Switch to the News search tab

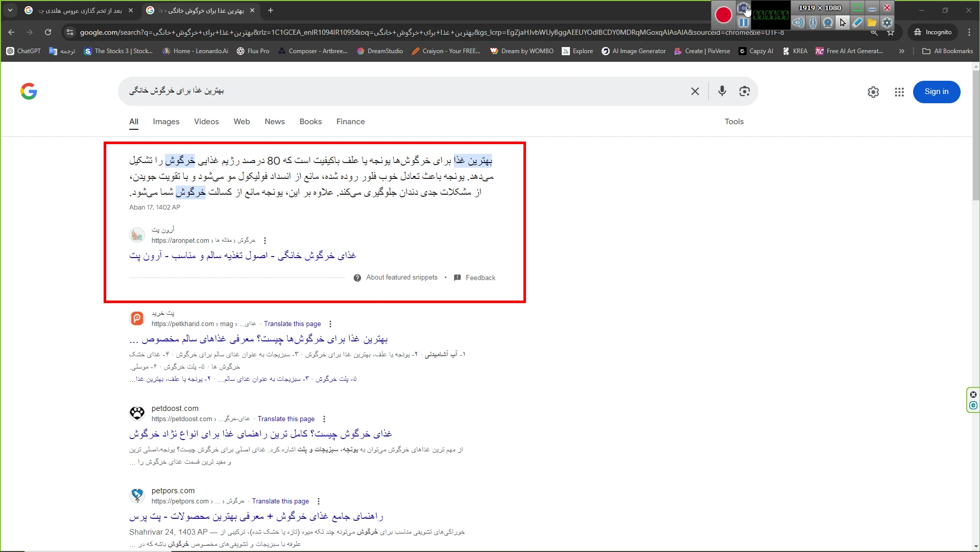pos(274,122)
